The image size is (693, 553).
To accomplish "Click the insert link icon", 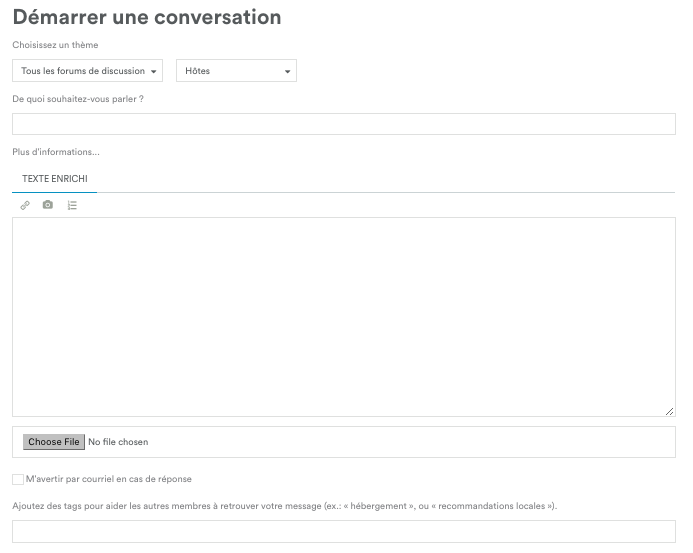I will coord(25,205).
